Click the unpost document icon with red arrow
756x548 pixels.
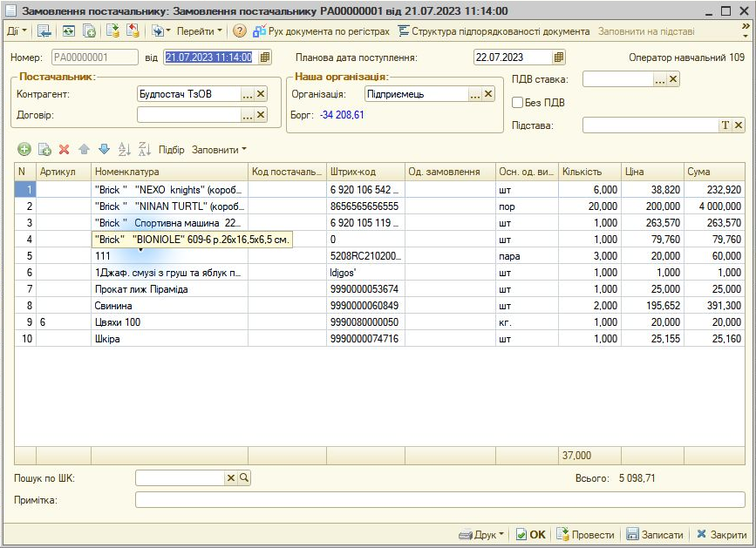click(x=133, y=30)
